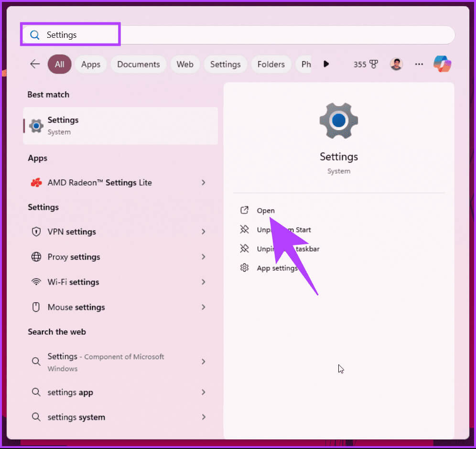Screen dimensions: 476x449
Task: Click the Settings search input field
Action: pos(238,35)
